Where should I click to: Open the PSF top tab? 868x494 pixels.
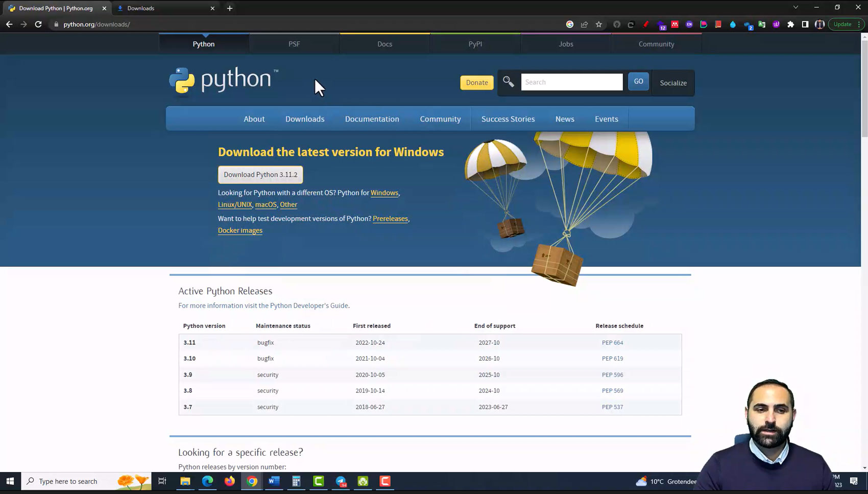click(x=294, y=44)
